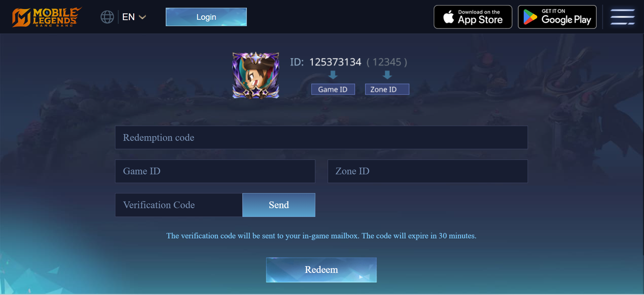Click the player avatar thumbnail
This screenshot has width=644, height=295.
coord(256,75)
